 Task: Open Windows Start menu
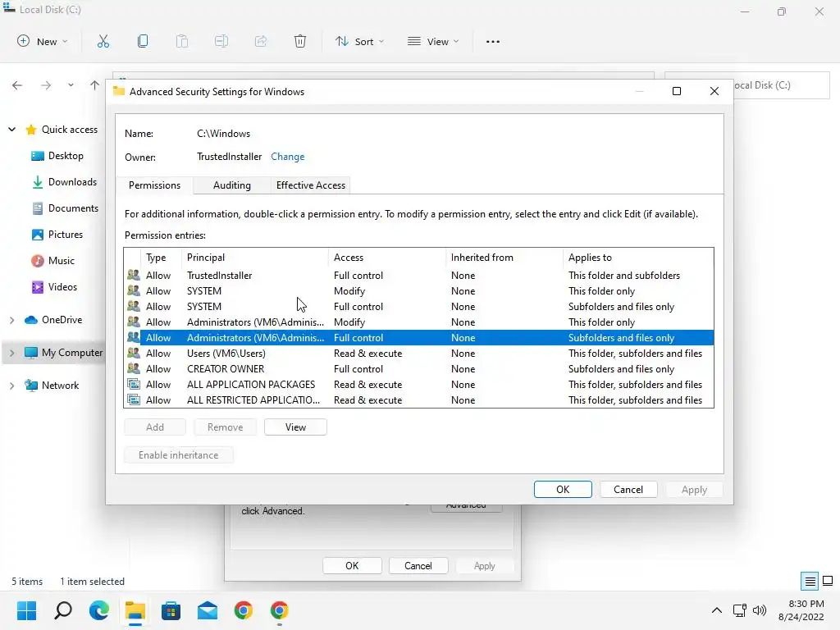click(x=26, y=610)
